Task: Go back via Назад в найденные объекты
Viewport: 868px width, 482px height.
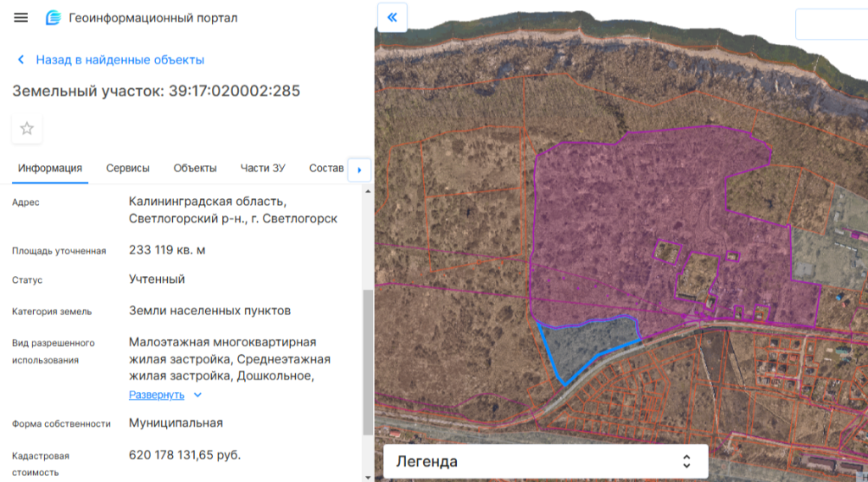Action: (x=120, y=60)
